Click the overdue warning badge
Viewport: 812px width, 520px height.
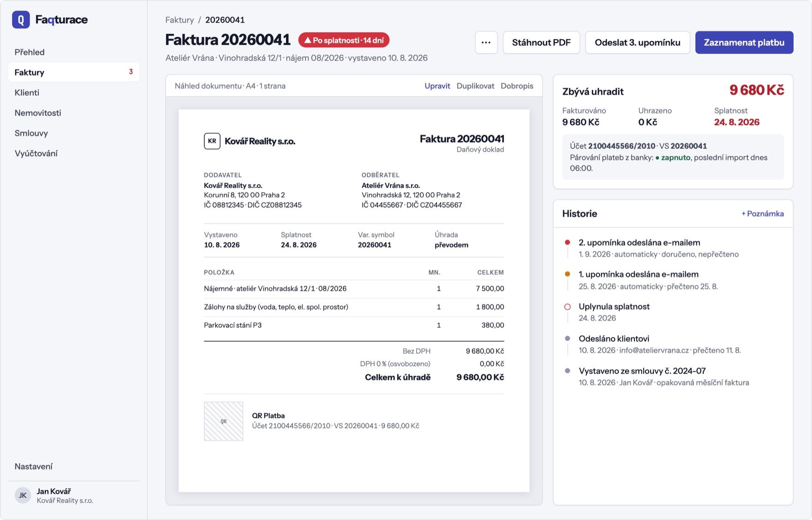(344, 40)
